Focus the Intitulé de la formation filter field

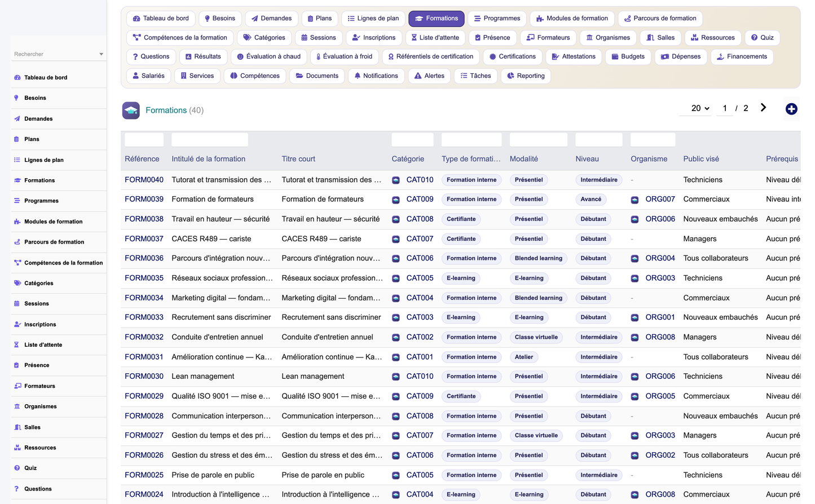click(x=210, y=140)
